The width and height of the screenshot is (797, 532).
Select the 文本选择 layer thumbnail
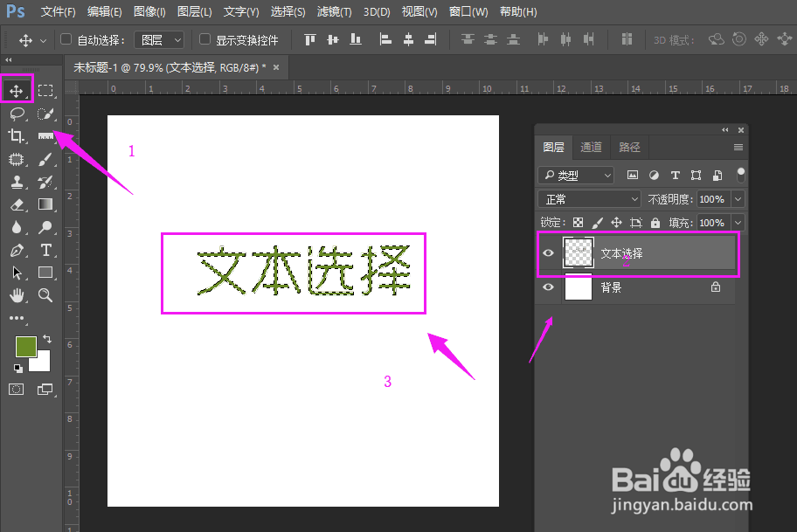pyautogui.click(x=579, y=253)
